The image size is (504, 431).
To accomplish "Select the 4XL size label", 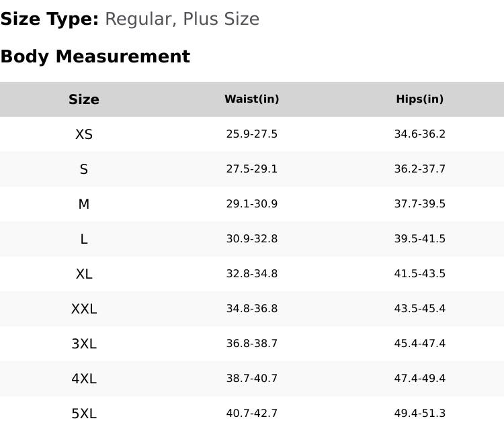I will 84,379.
